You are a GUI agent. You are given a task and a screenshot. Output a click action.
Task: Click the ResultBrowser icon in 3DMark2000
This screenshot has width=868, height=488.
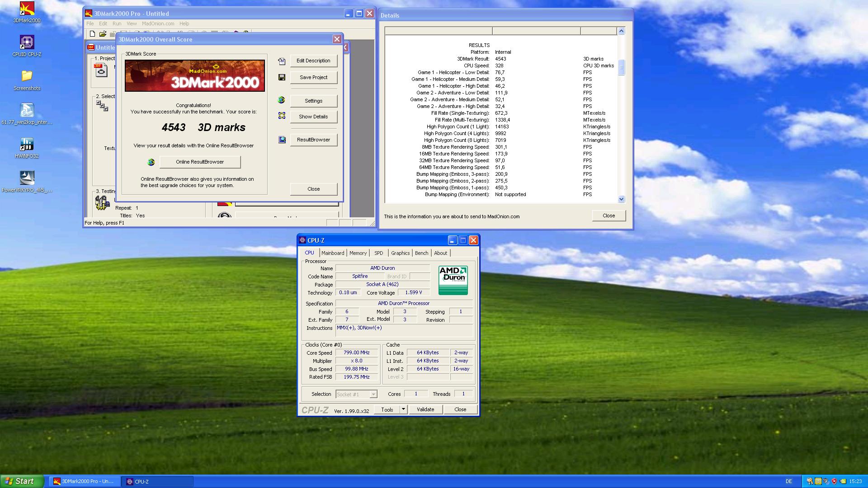pos(281,139)
